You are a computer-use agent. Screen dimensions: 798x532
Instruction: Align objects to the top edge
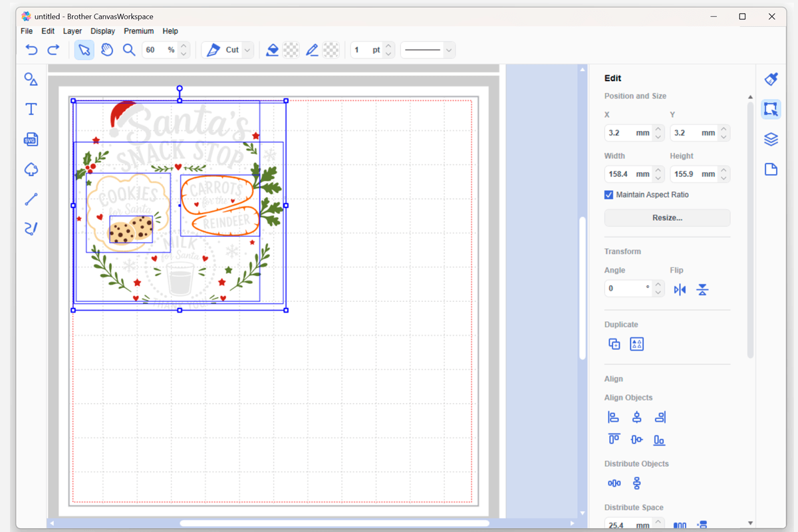(x=614, y=440)
